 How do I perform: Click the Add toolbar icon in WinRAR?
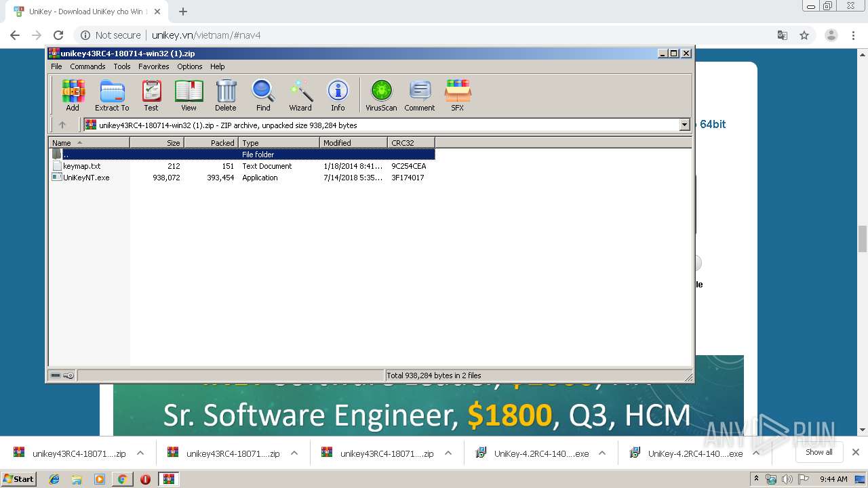(x=73, y=95)
